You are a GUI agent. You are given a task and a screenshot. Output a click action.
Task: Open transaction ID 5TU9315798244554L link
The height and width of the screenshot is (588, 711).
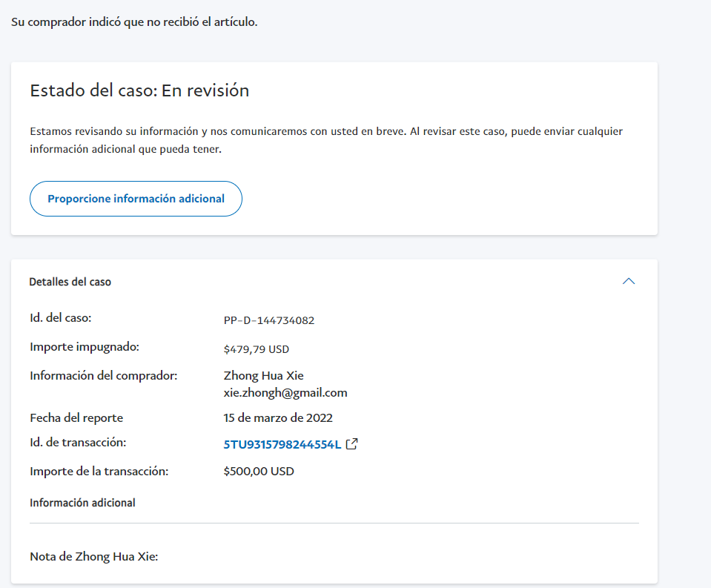click(x=282, y=444)
